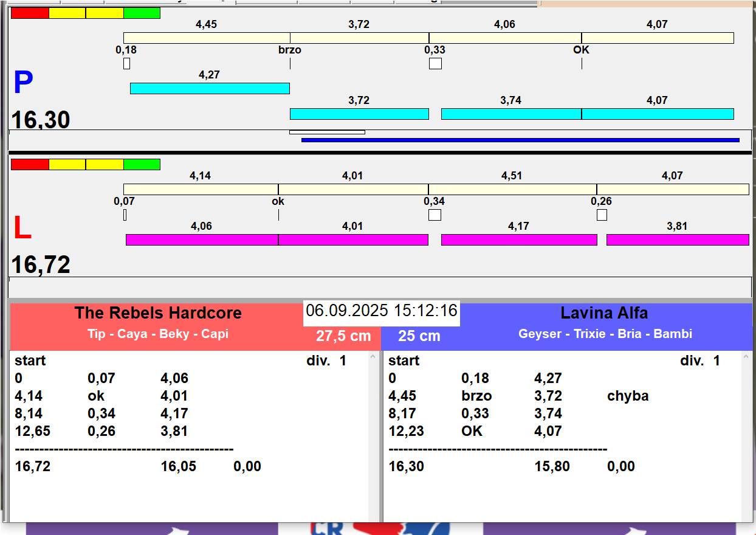Click the long dark blue bar in lane P

click(x=520, y=140)
